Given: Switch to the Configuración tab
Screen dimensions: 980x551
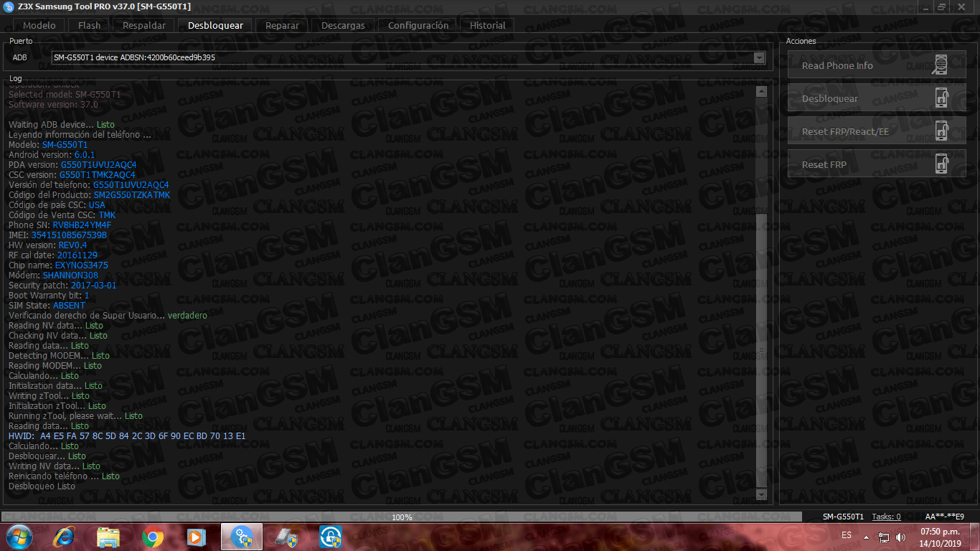Looking at the screenshot, I should coord(418,25).
